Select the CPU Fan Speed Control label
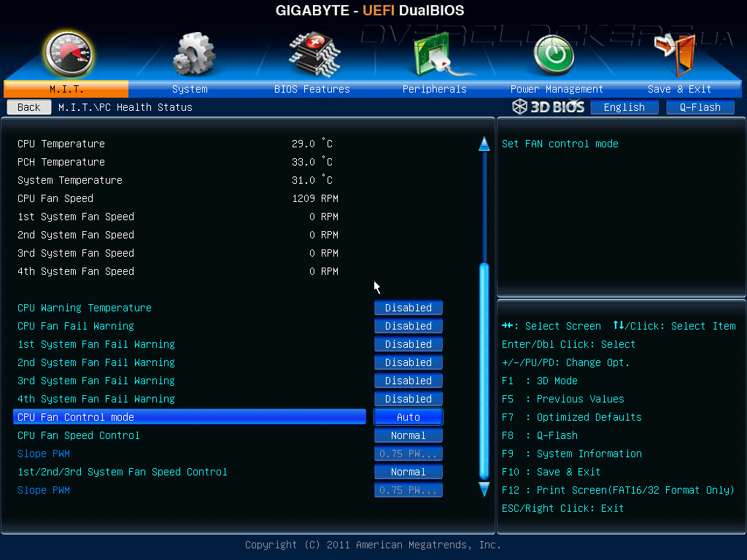 [79, 435]
